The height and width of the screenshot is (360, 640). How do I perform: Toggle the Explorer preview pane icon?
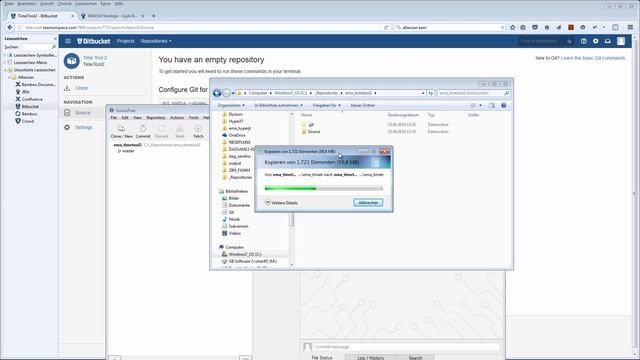click(492, 105)
